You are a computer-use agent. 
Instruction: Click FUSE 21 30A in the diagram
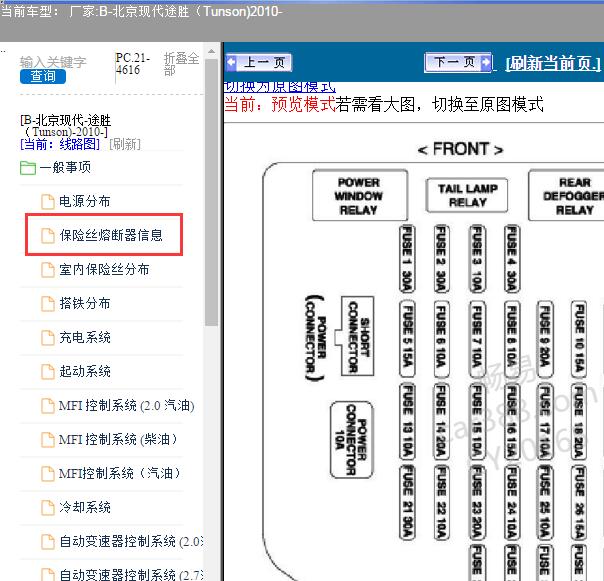[x=407, y=502]
